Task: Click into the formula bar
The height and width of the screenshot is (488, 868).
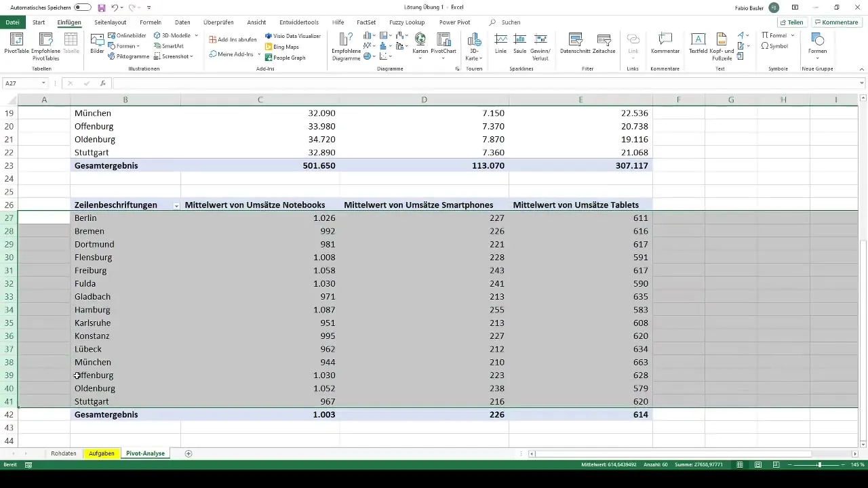Action: coord(488,83)
